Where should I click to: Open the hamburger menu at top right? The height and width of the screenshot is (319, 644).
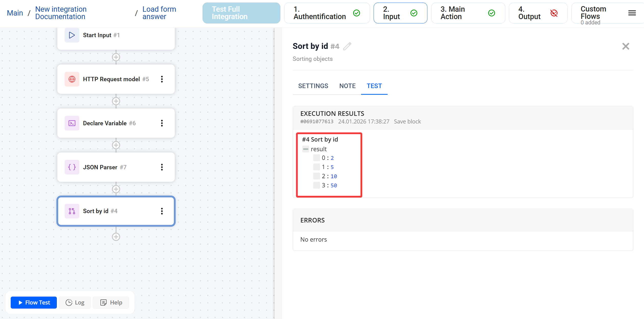tap(632, 13)
